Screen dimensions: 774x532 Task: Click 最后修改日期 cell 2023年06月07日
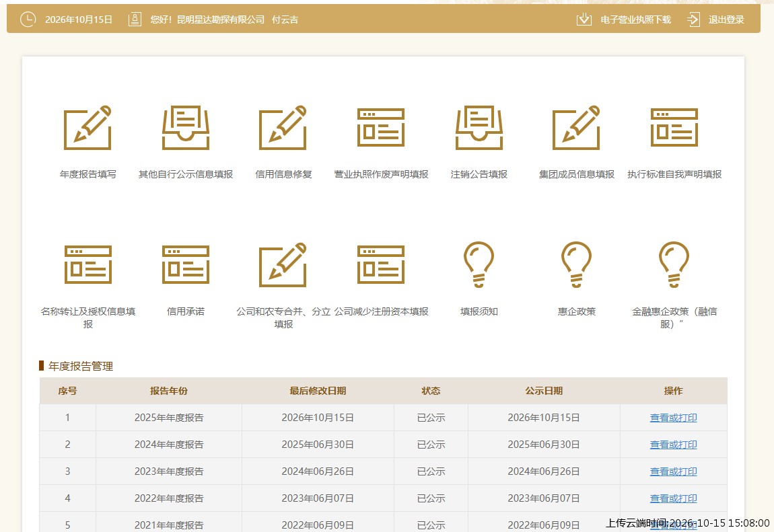[x=318, y=498]
